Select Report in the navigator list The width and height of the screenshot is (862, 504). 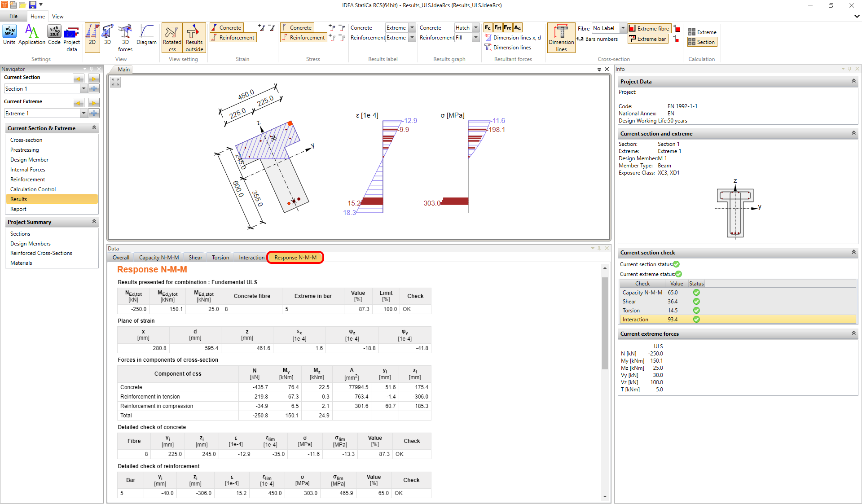point(18,209)
